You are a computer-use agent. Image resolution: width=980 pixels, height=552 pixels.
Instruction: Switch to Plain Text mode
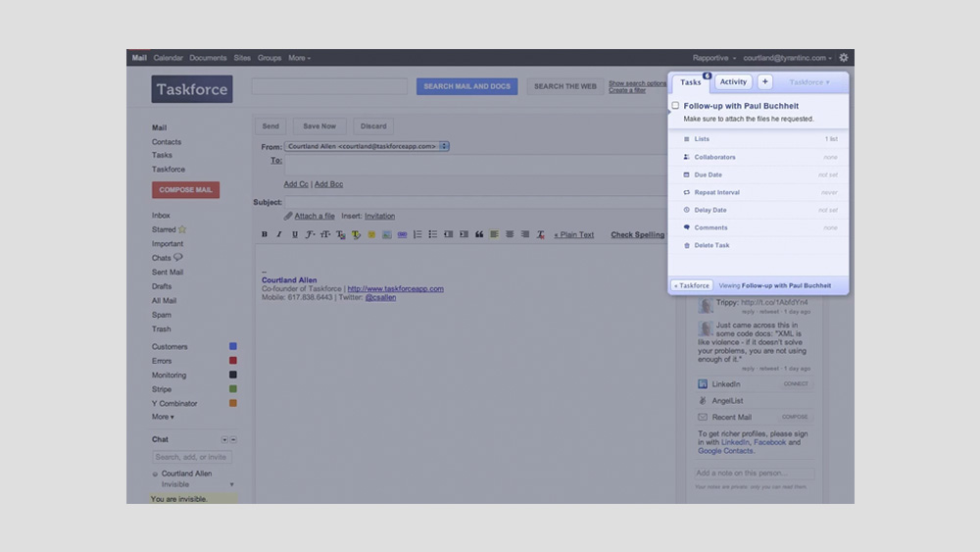(x=574, y=235)
